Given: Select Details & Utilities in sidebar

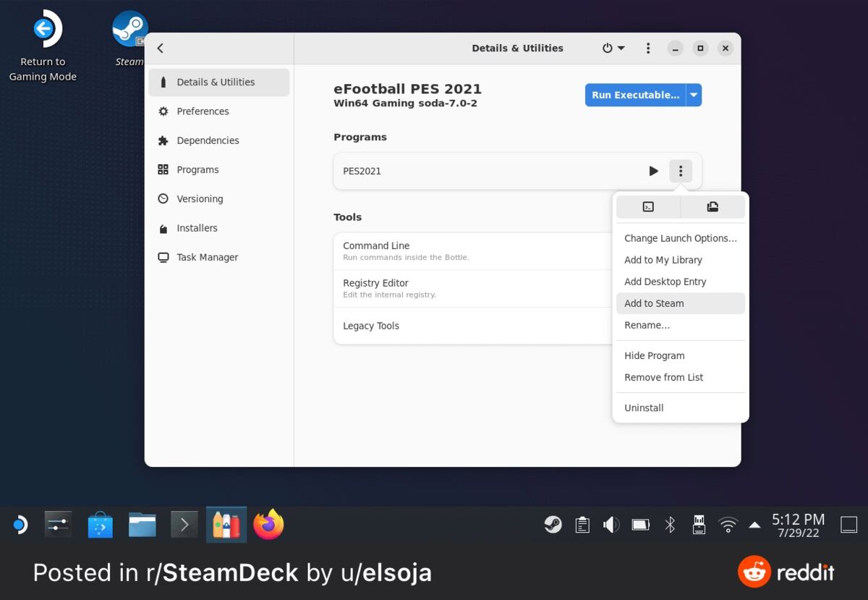Looking at the screenshot, I should [x=219, y=82].
